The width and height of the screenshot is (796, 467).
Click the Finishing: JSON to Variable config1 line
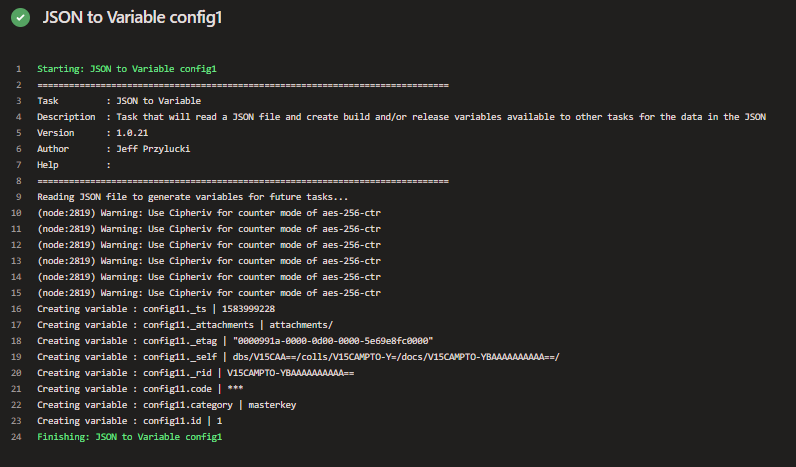tap(129, 437)
